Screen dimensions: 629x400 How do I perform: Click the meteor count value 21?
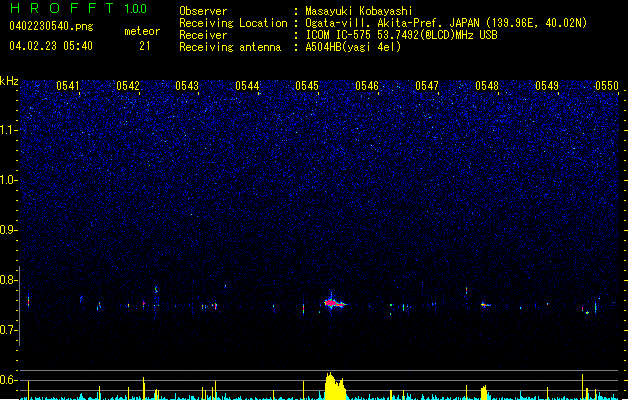pos(145,46)
